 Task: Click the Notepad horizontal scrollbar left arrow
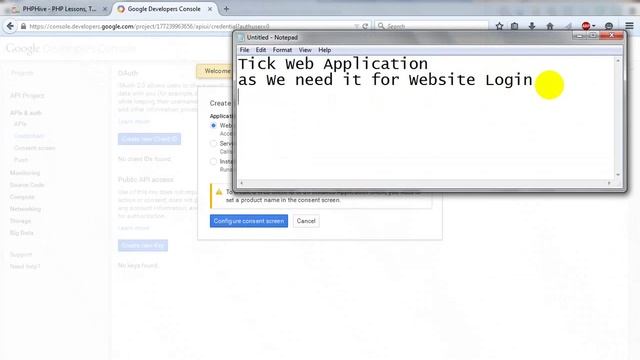pyautogui.click(x=242, y=183)
